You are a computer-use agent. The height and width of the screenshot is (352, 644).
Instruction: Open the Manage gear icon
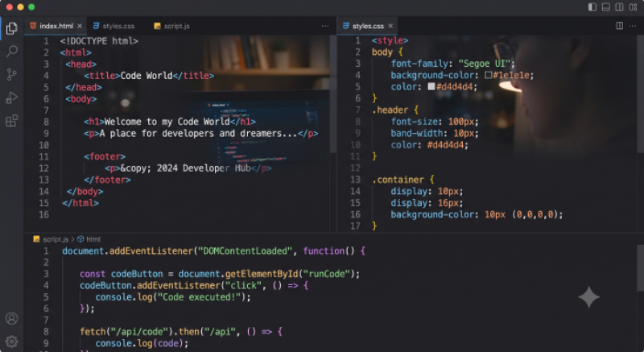(x=12, y=342)
